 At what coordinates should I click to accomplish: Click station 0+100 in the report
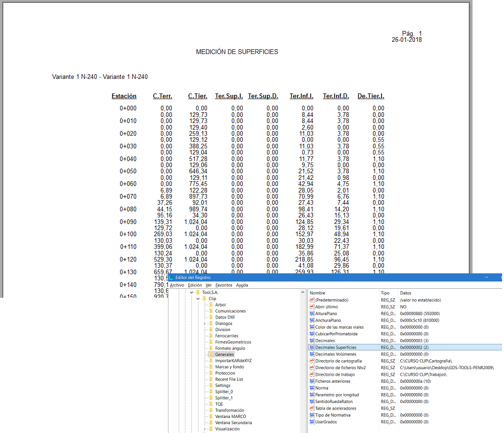click(x=128, y=234)
